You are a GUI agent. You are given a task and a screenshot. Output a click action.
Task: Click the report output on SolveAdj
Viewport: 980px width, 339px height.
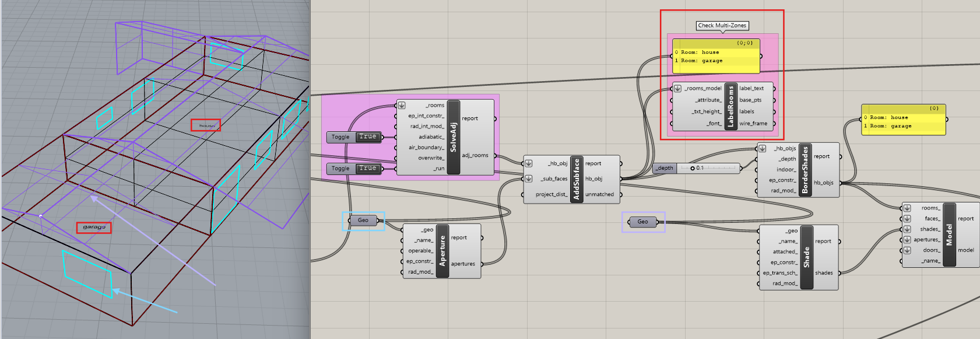coord(470,118)
